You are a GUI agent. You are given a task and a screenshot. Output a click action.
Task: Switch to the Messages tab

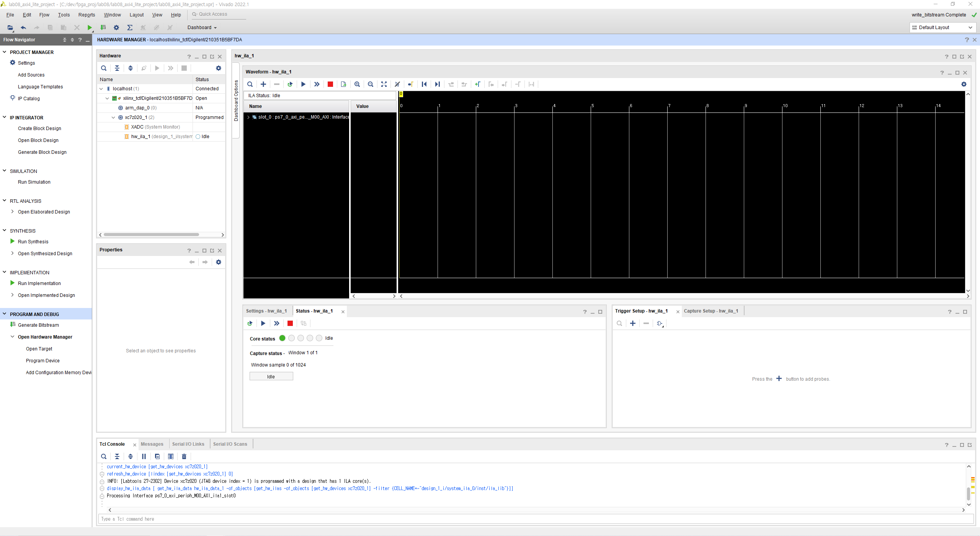click(152, 444)
